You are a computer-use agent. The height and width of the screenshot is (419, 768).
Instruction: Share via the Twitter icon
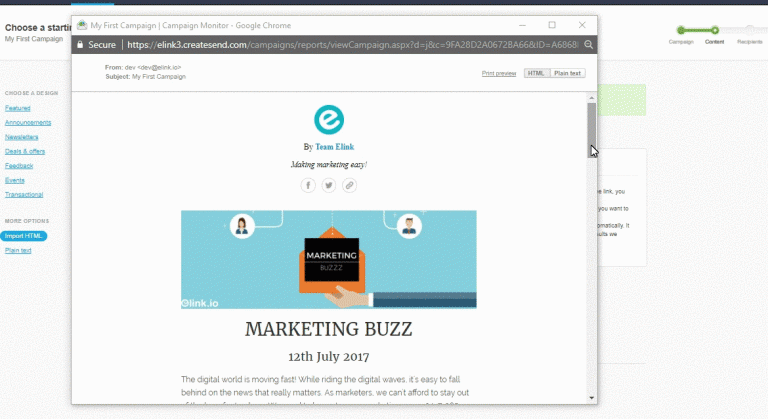tap(329, 185)
